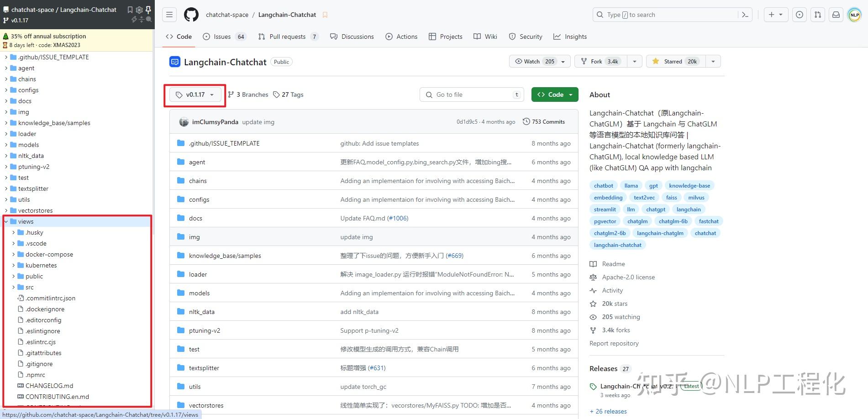Open the command palette terminal icon
Viewport: 868px width, 419px height.
(745, 14)
